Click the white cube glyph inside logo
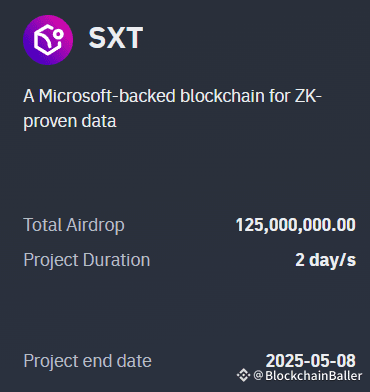 click(x=49, y=40)
